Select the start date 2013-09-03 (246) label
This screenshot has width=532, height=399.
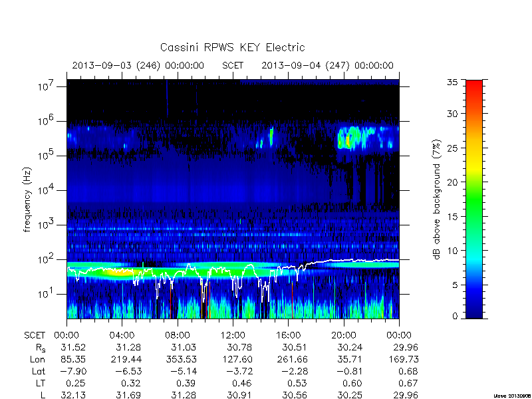116,65
